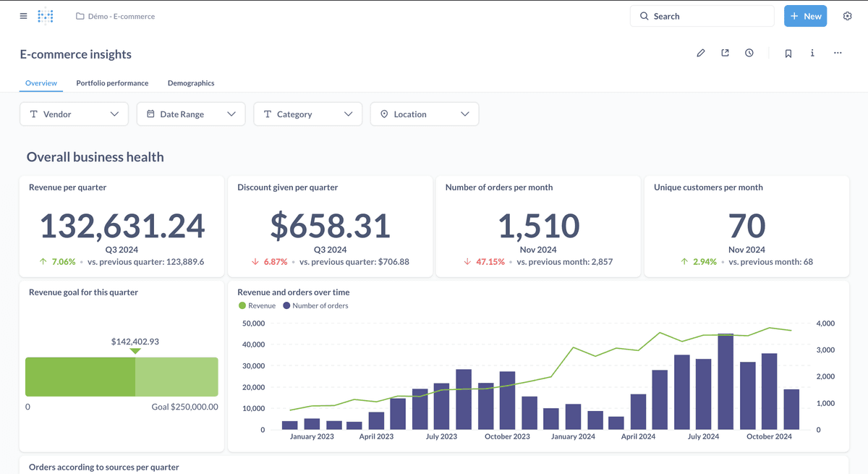Click the 7.06% revenue change indicator

(x=57, y=262)
